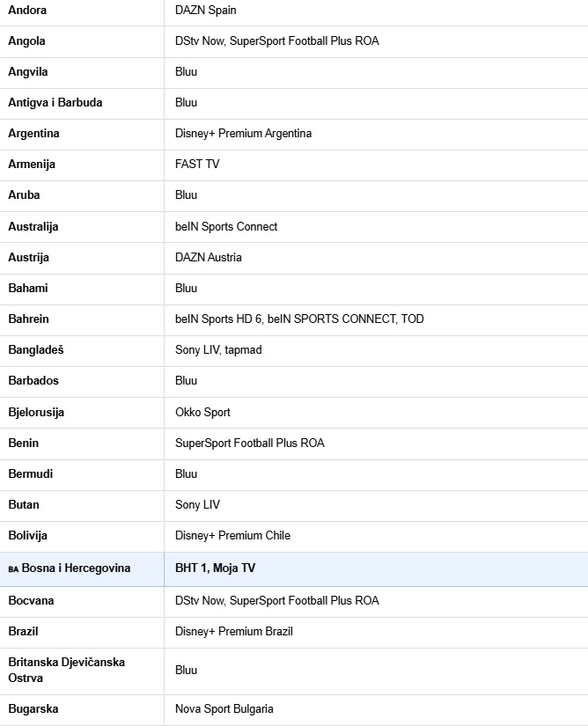Select the Armenija row label
588x726 pixels.
[x=32, y=165]
